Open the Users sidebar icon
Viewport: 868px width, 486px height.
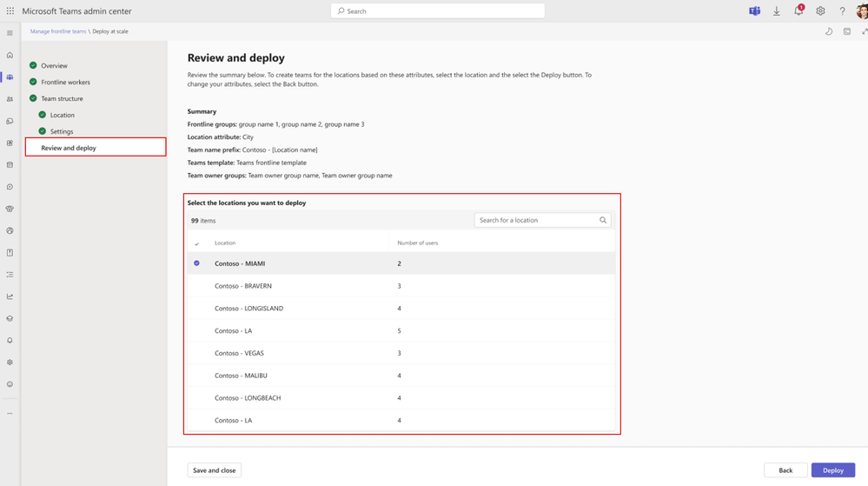point(10,99)
